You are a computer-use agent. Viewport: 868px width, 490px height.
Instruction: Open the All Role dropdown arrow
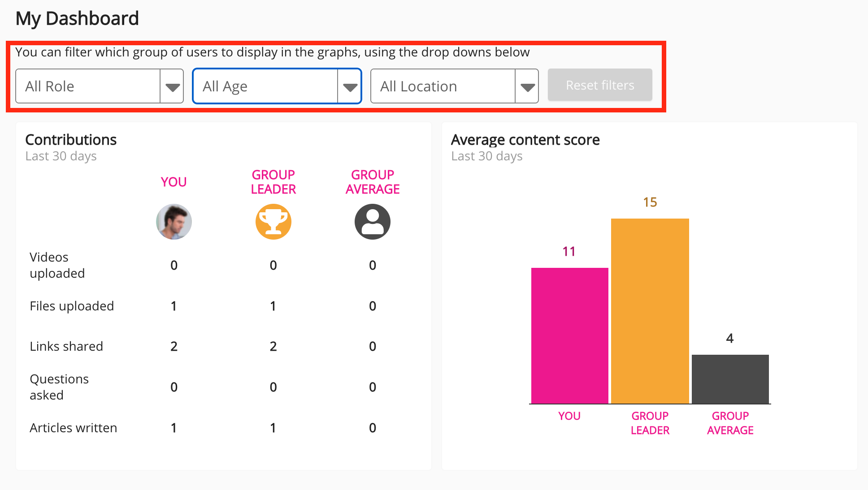172,86
